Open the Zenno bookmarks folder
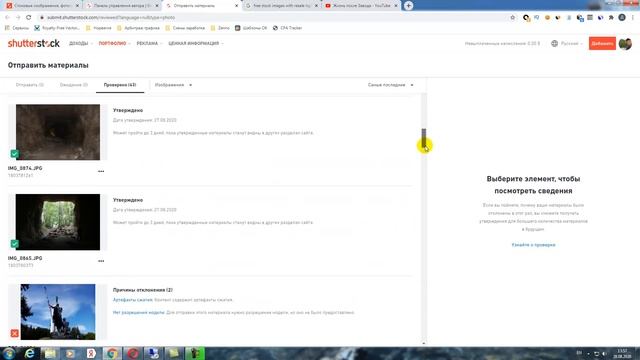The height and width of the screenshot is (360, 640). [x=220, y=28]
